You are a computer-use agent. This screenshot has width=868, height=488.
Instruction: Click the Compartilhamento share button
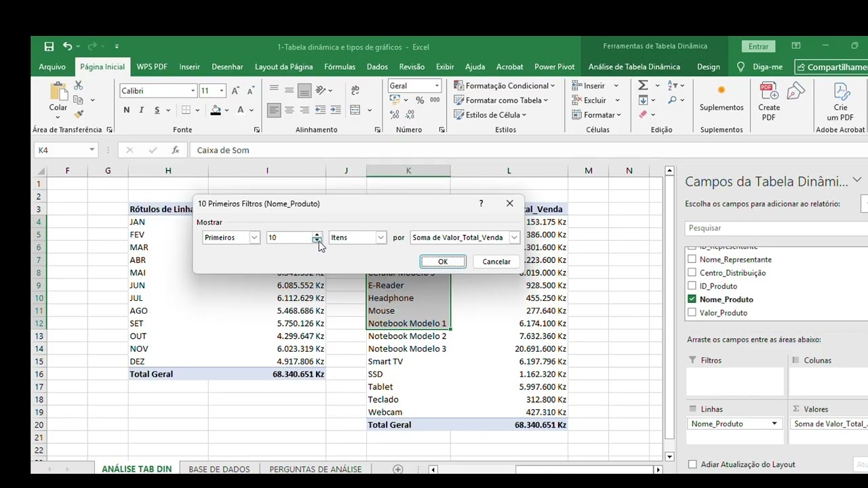pos(831,67)
